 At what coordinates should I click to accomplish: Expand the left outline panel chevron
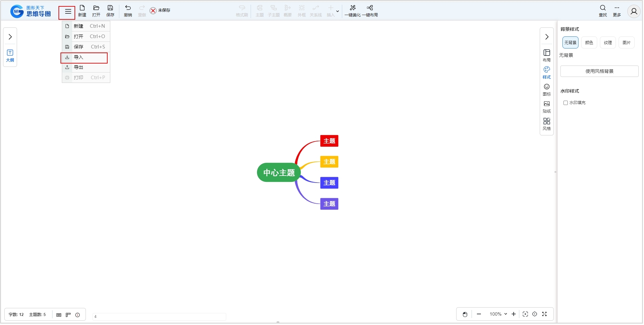(10, 37)
